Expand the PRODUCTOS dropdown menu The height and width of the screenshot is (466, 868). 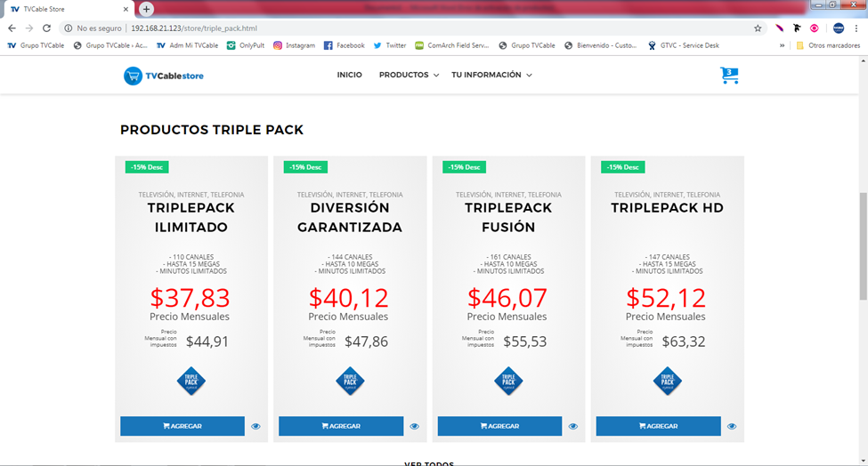tap(409, 75)
